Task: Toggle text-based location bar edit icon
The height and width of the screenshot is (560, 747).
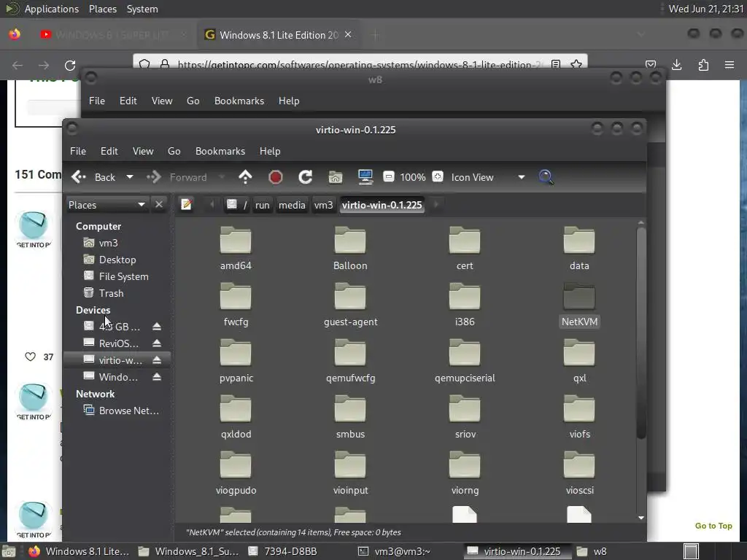Action: (186, 205)
